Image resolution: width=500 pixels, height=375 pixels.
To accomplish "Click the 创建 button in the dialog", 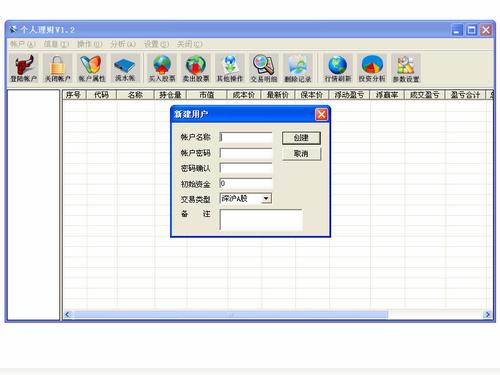I will click(x=301, y=138).
